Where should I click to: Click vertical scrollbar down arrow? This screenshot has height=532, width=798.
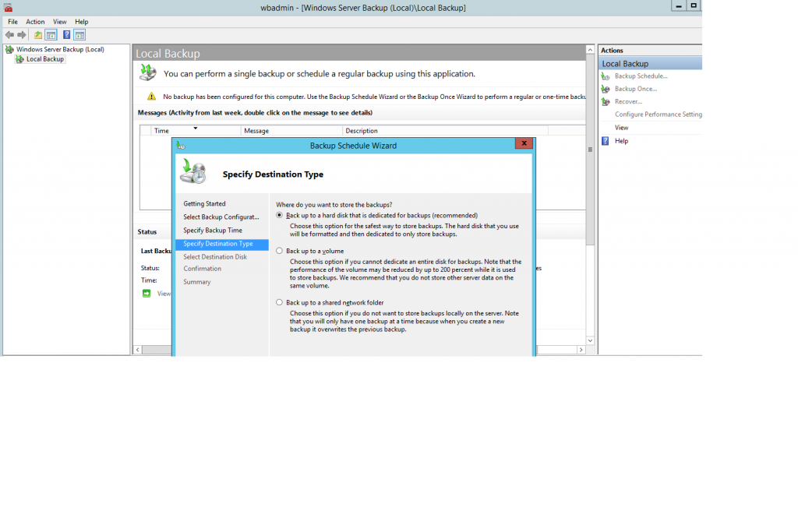click(x=591, y=340)
